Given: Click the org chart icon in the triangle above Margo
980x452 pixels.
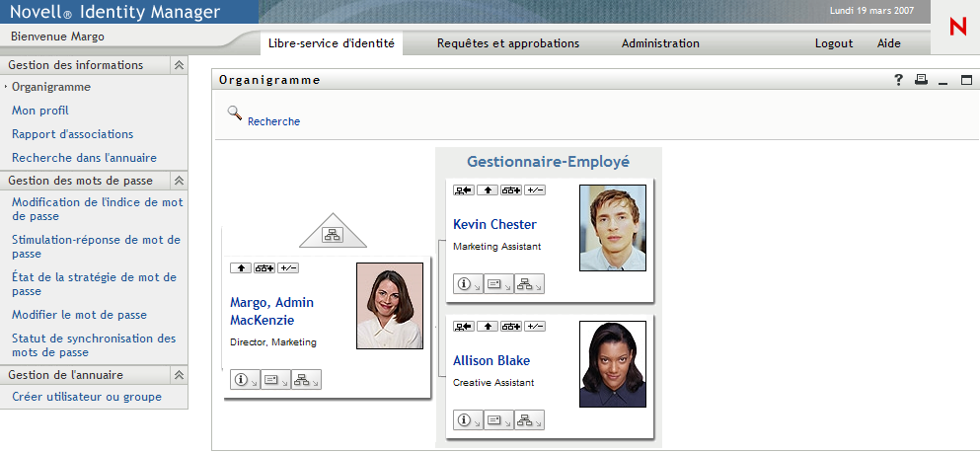Looking at the screenshot, I should point(332,234).
